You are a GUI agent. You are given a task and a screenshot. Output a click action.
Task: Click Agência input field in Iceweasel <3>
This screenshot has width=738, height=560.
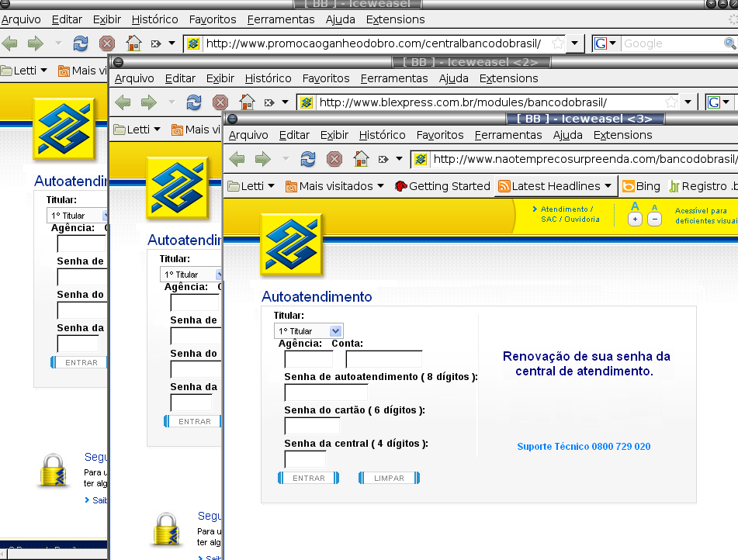[309, 359]
